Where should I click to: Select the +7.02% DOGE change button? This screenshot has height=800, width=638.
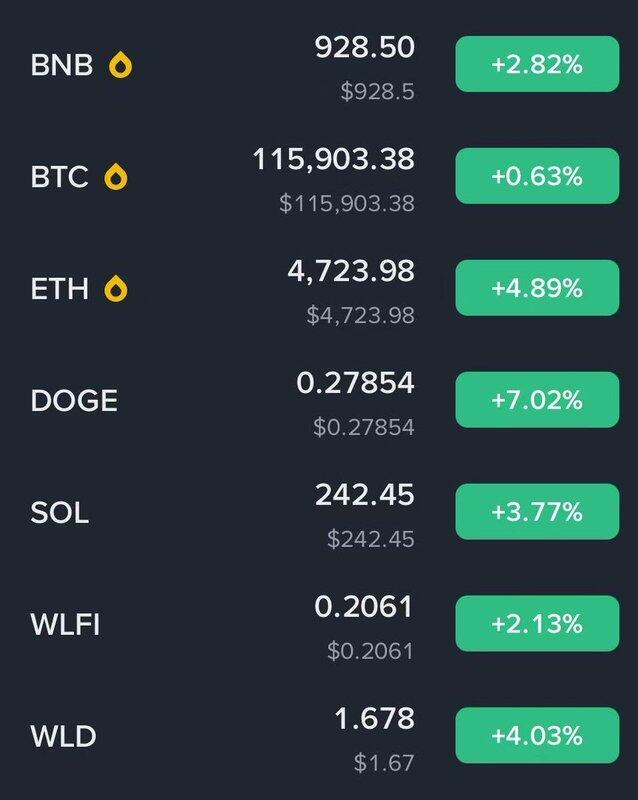click(x=537, y=399)
